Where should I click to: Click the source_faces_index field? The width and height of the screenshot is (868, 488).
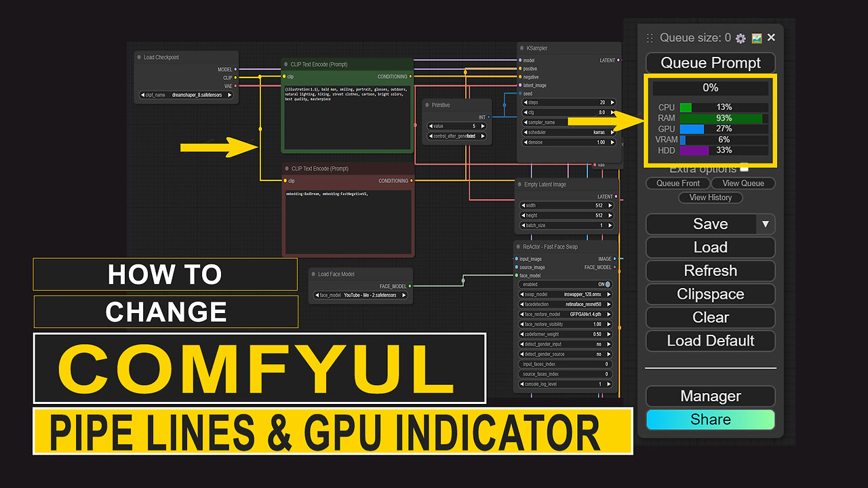click(x=566, y=374)
